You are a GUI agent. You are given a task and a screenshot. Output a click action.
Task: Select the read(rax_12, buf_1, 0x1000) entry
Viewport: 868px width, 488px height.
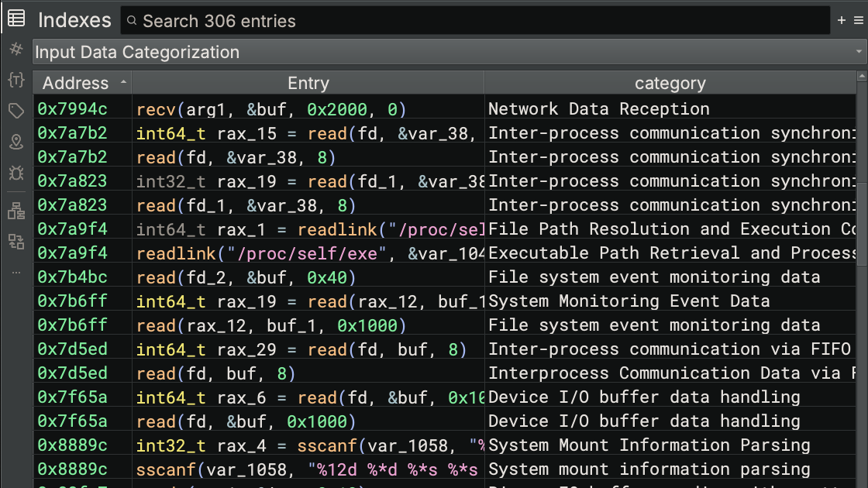[271, 326]
